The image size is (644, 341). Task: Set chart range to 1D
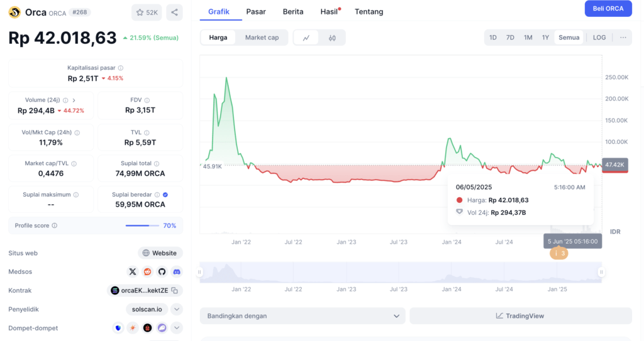[493, 37]
